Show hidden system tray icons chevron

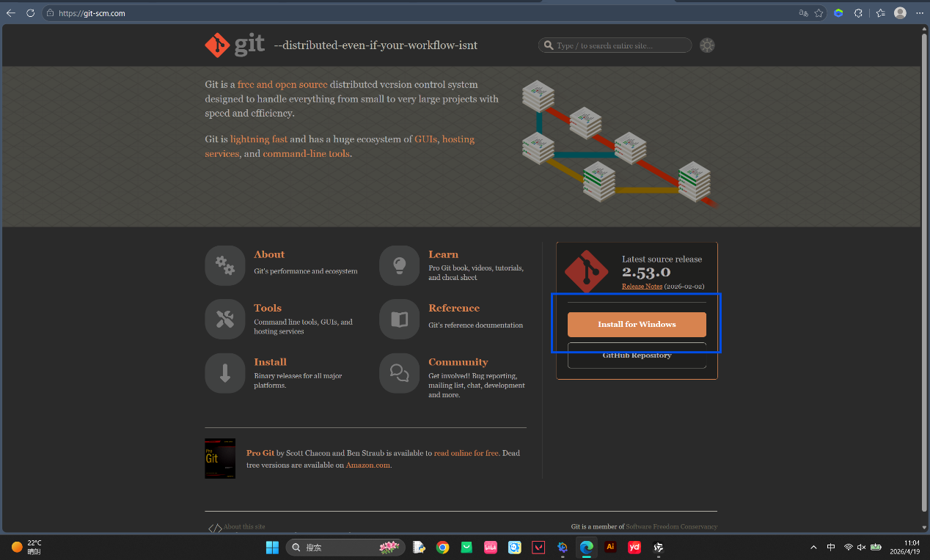[813, 547]
